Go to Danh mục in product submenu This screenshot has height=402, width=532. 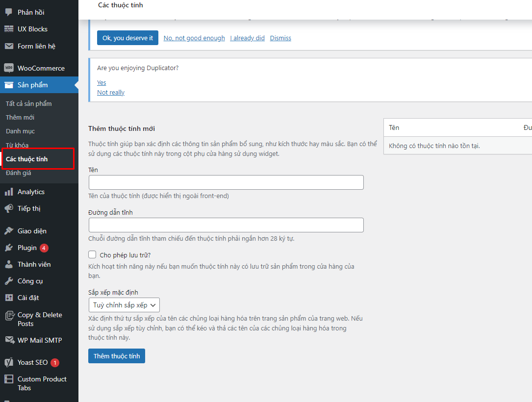pos(20,131)
